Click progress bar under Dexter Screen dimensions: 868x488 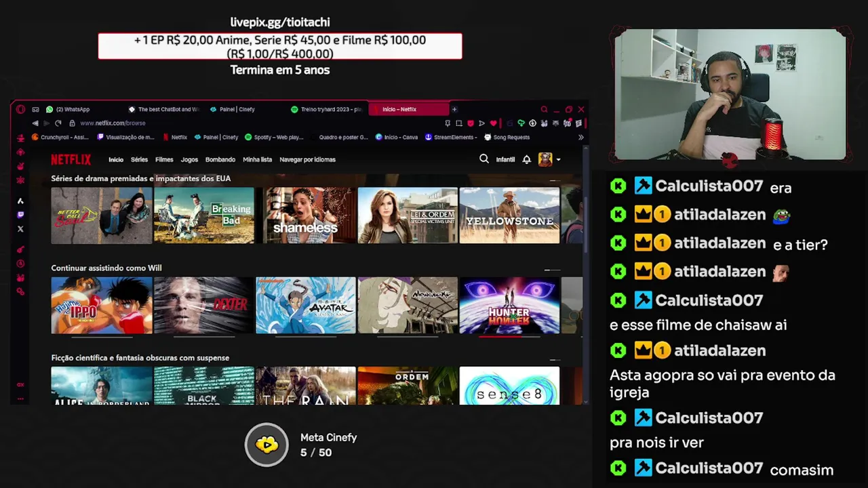[x=204, y=336]
